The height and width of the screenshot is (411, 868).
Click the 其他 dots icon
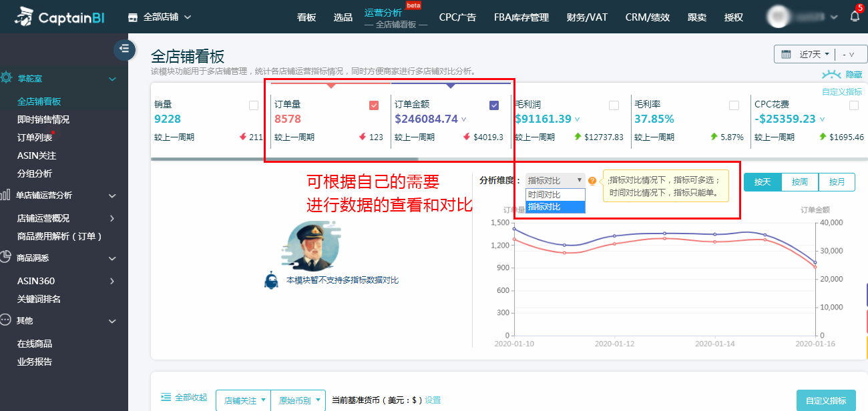(x=5, y=320)
